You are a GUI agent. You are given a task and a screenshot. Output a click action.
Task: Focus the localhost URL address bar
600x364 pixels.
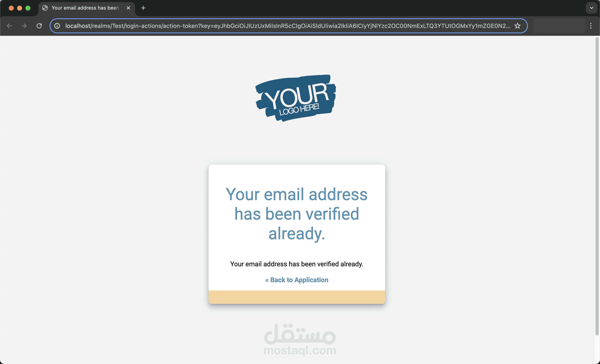pos(287,26)
